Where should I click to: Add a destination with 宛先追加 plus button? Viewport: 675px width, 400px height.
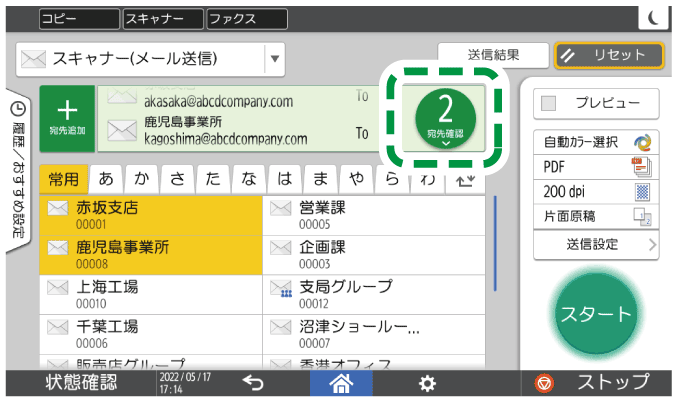(67, 118)
